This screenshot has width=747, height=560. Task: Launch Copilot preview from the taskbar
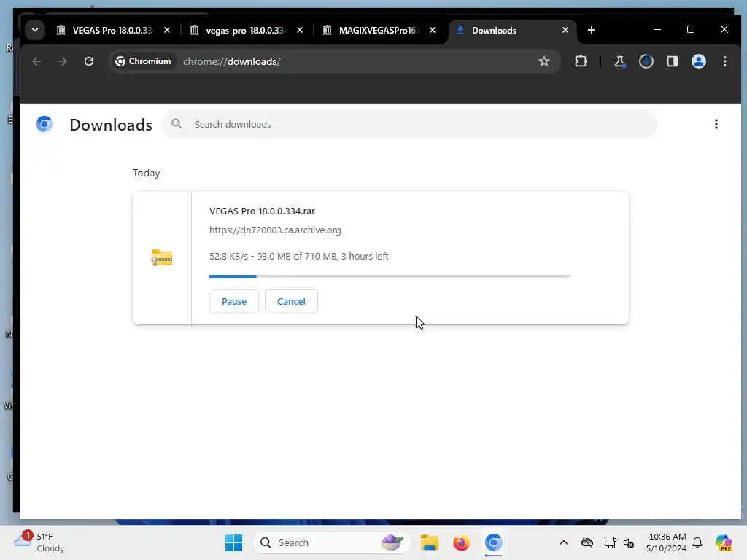[724, 542]
